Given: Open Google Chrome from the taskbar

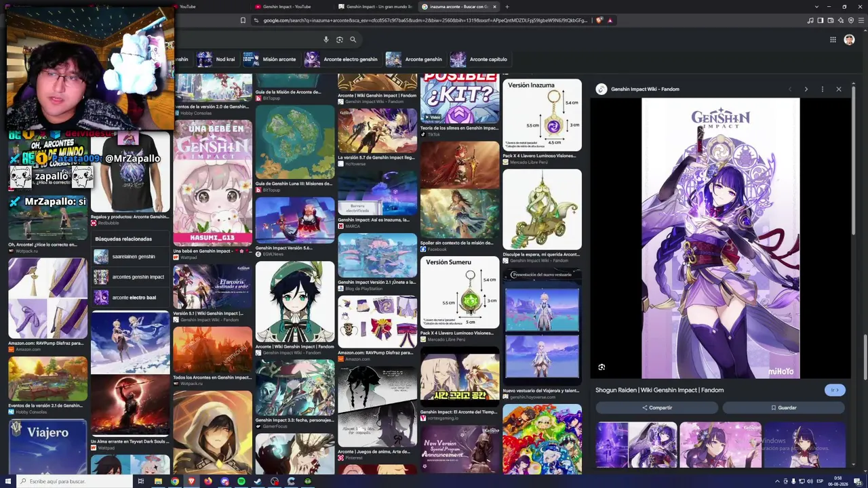Looking at the screenshot, I should point(175,481).
